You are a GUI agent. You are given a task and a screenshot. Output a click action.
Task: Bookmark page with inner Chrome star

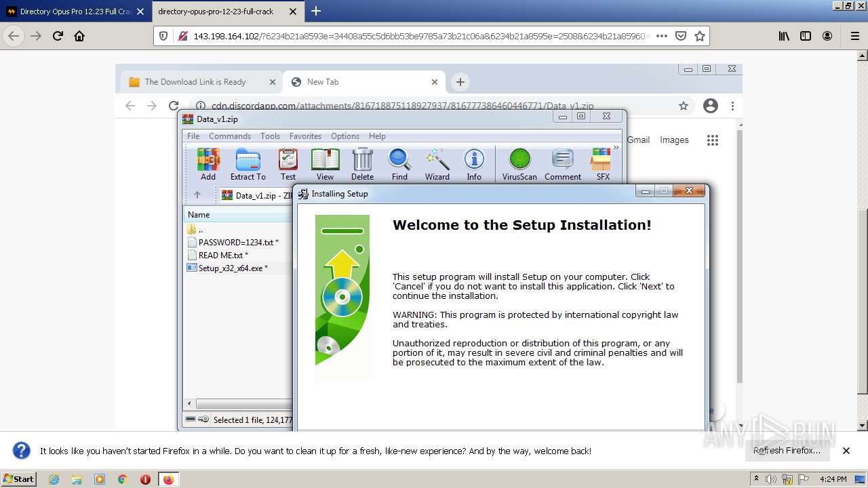(x=684, y=106)
